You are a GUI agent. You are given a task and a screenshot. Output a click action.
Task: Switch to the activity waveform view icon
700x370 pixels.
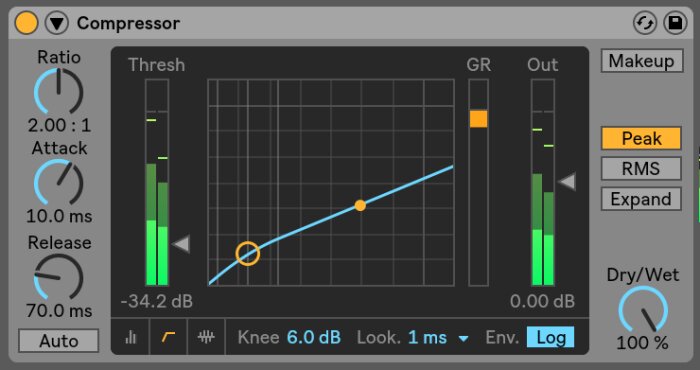point(206,337)
